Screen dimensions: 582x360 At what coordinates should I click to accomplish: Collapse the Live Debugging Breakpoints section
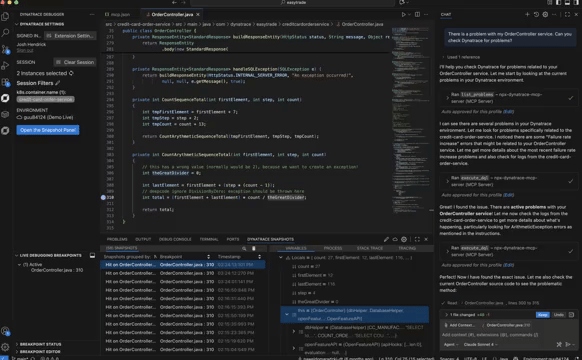click(x=17, y=255)
